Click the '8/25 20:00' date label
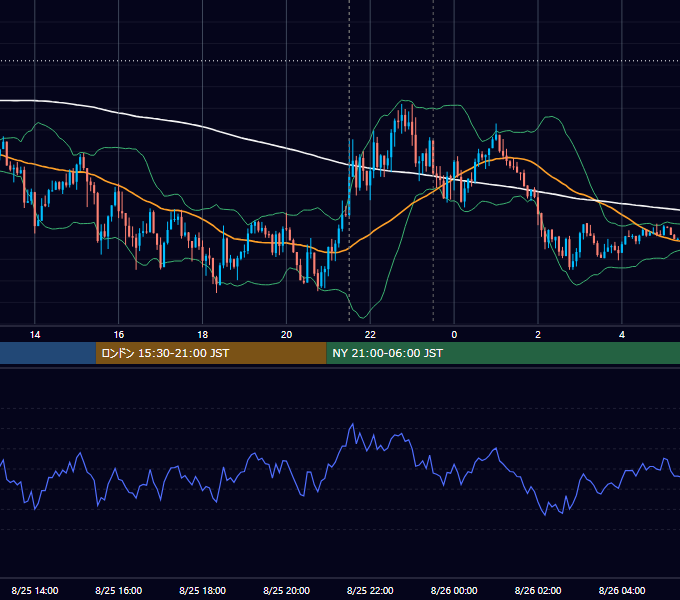 pos(286,590)
